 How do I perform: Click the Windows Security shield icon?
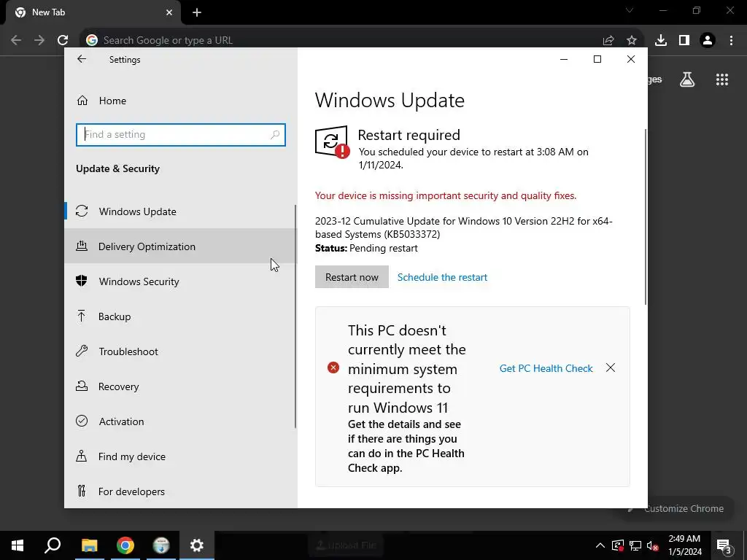tap(82, 281)
